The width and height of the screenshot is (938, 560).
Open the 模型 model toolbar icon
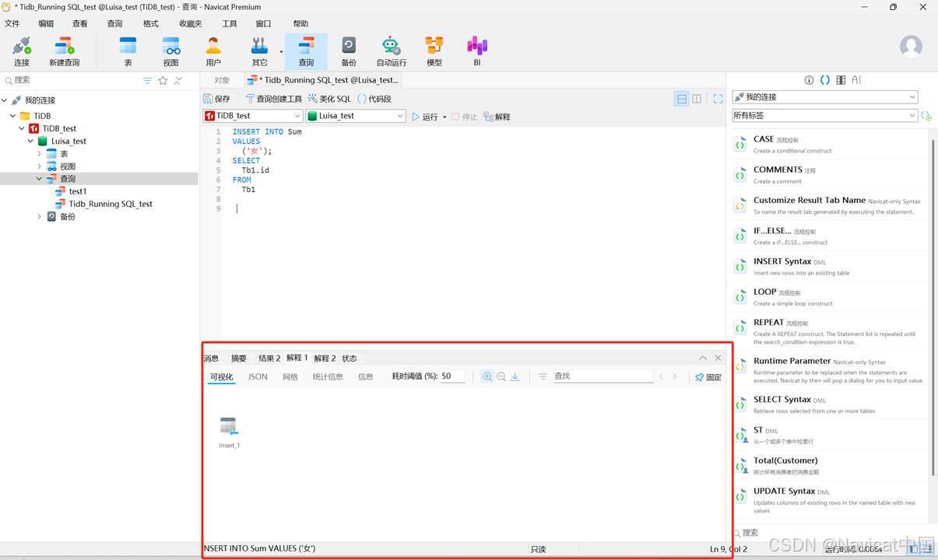click(x=434, y=51)
